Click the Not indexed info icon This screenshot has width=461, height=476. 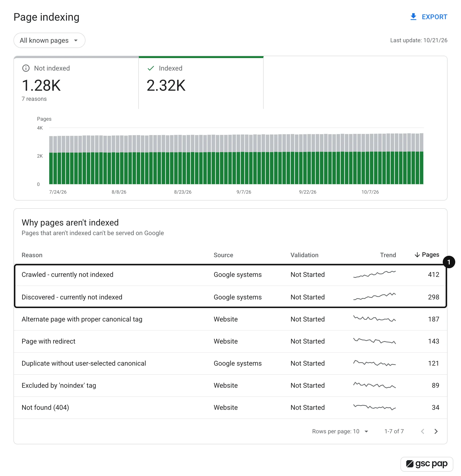26,68
